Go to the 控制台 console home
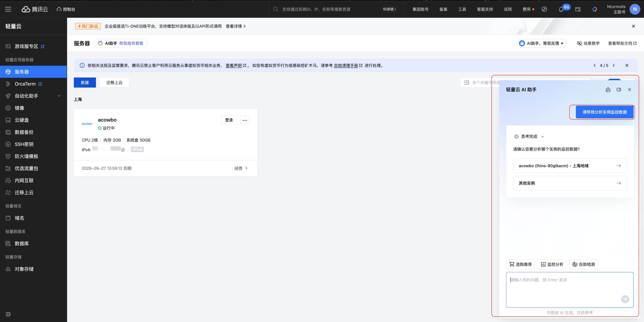The width and height of the screenshot is (644, 322). pos(66,9)
